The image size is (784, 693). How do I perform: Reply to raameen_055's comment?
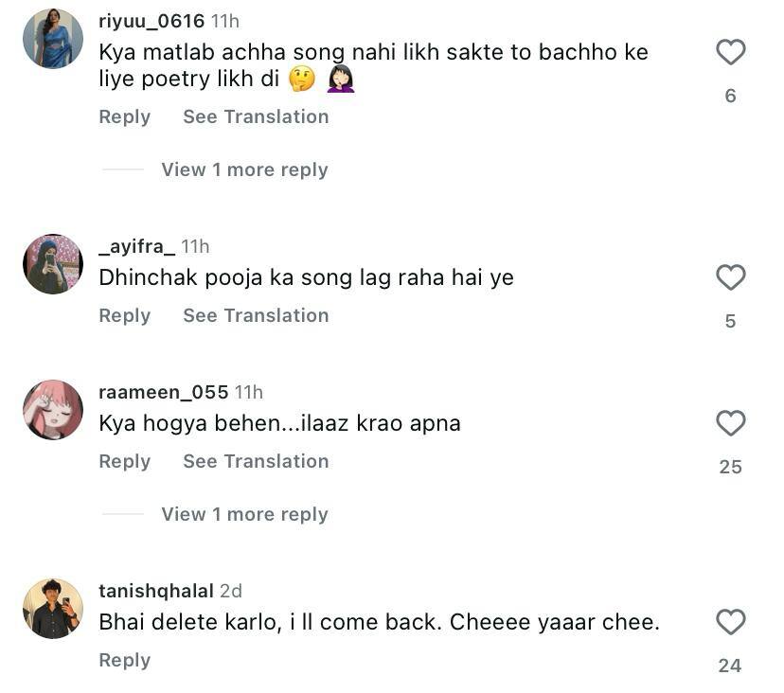pyautogui.click(x=124, y=461)
